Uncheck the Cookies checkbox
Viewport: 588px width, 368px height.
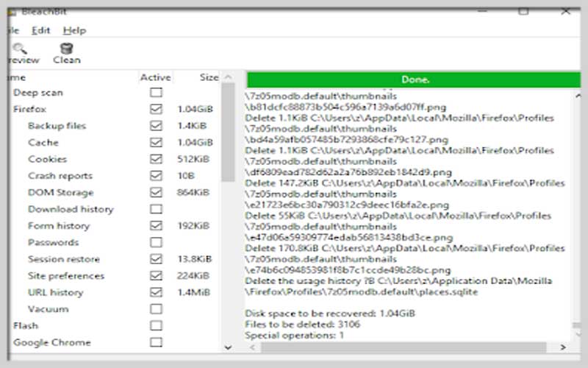pyautogui.click(x=156, y=159)
